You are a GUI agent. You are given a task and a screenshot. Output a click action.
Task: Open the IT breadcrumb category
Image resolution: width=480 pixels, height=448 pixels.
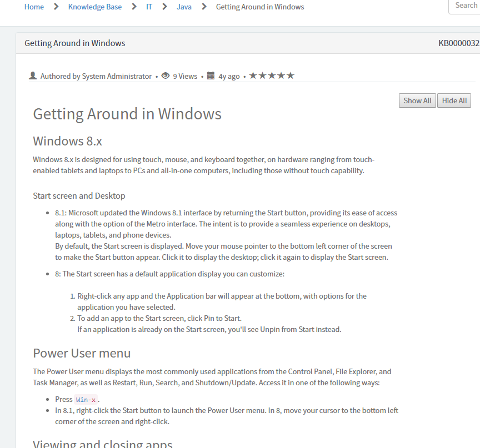coord(149,7)
